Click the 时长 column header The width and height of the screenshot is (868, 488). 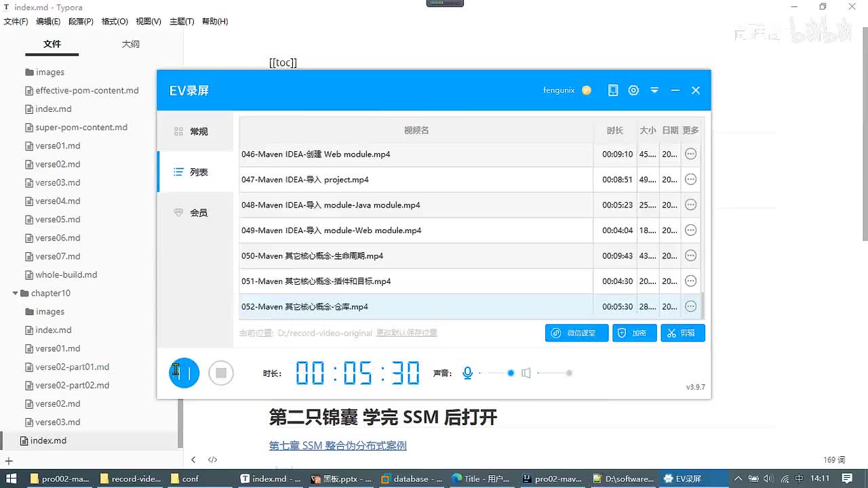tap(615, 130)
